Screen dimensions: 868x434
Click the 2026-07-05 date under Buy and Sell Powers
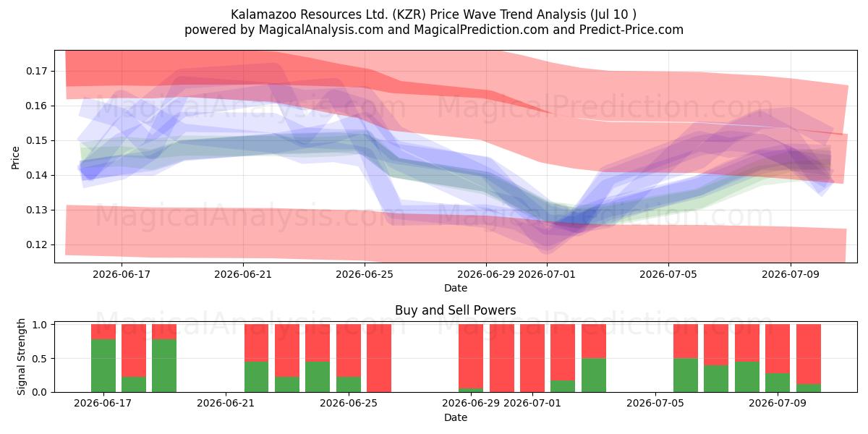655,404
